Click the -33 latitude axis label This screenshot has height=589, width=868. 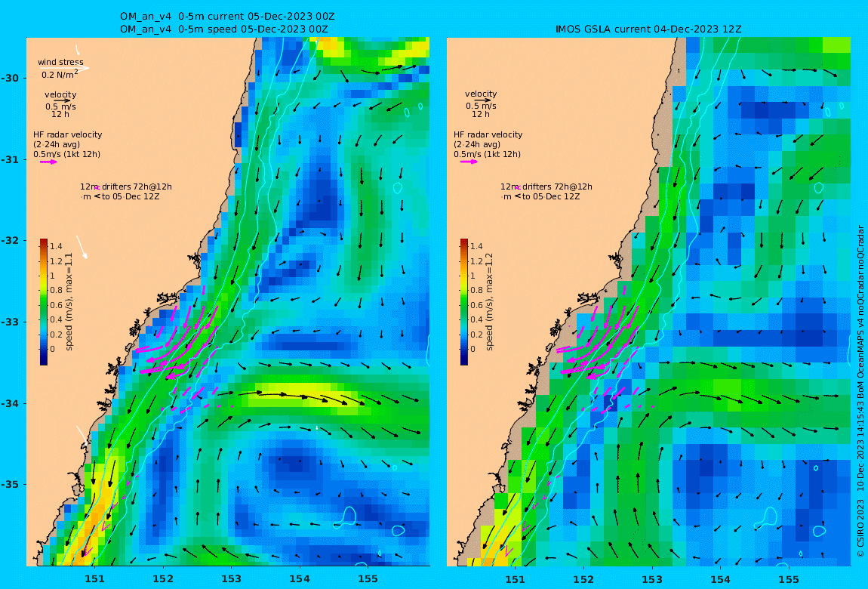9,322
